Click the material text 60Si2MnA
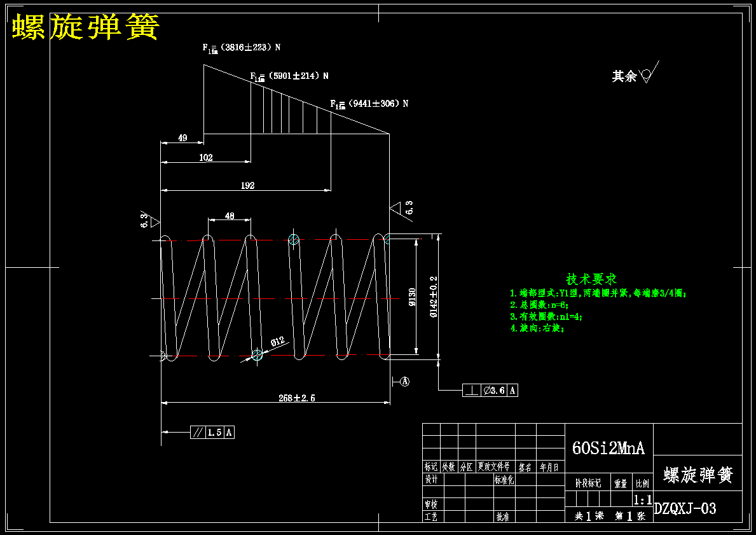This screenshot has width=756, height=535. (x=608, y=448)
